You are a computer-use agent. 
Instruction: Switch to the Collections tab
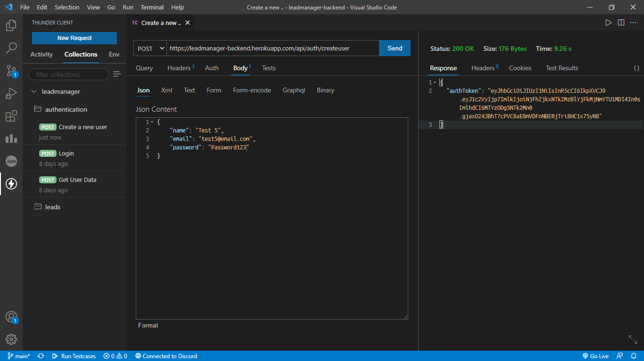[x=81, y=54]
